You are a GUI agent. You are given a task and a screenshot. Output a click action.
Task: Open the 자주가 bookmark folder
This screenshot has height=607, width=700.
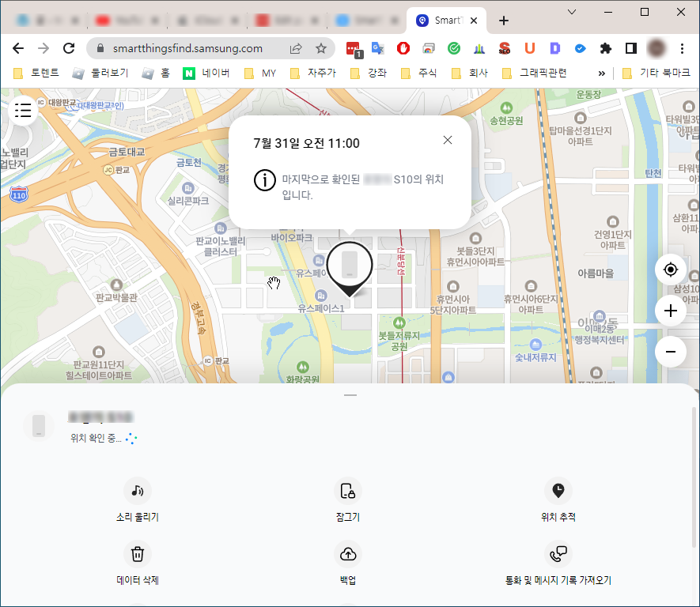314,74
